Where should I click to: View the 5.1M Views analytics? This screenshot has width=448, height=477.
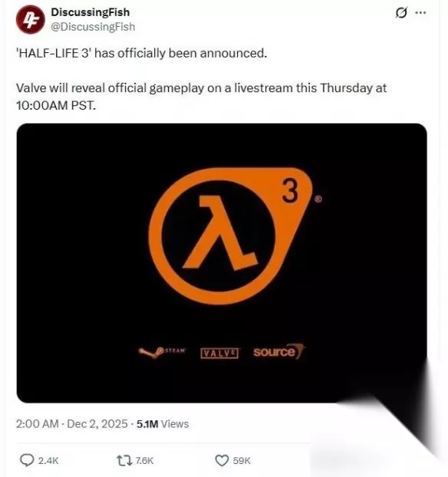[163, 424]
